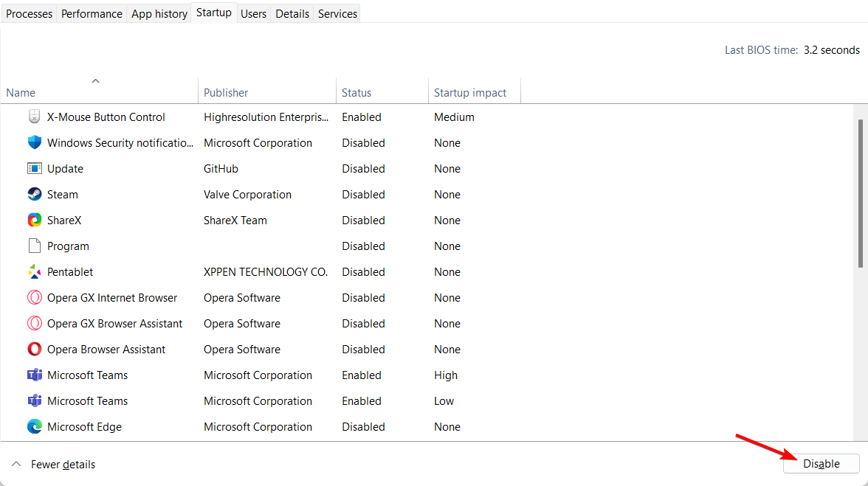Image resolution: width=868 pixels, height=486 pixels.
Task: Sort by the Status column header
Action: pos(382,92)
